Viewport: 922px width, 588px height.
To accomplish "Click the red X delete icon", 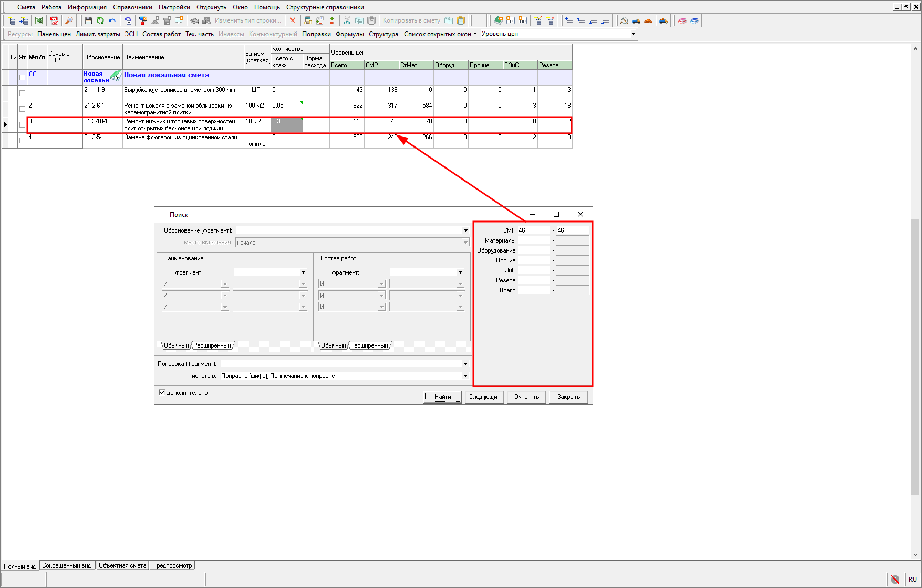I will (293, 20).
